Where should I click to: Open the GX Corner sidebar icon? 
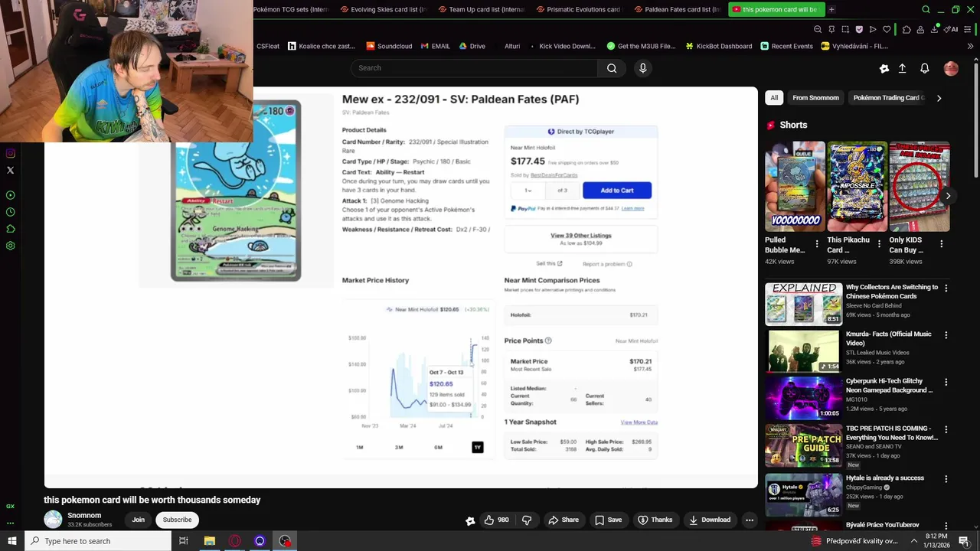point(10,507)
